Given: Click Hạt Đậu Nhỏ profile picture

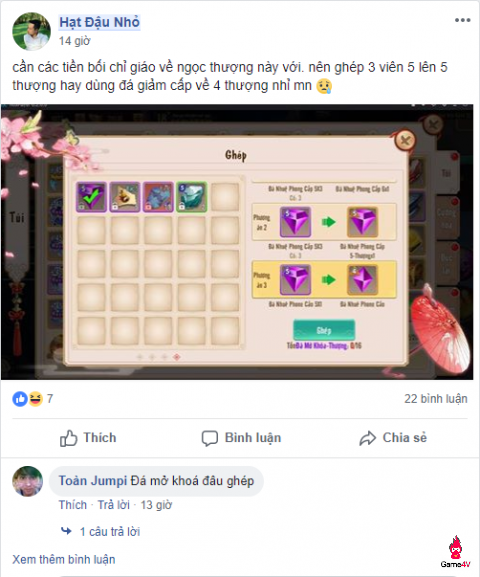Looking at the screenshot, I should 31,31.
